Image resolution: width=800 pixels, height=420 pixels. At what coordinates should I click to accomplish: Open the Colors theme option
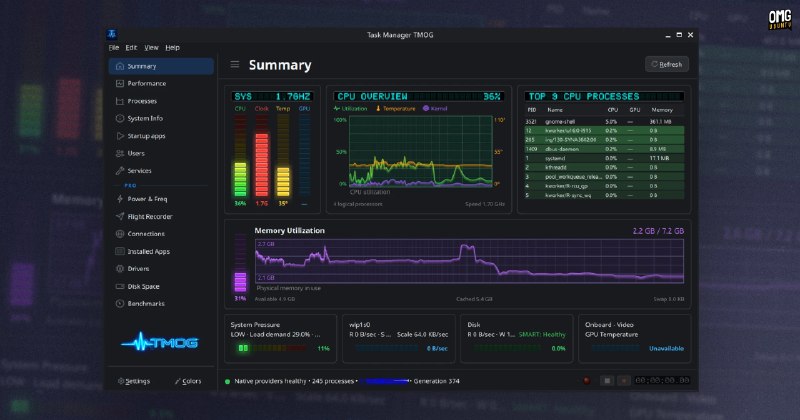[x=188, y=381]
